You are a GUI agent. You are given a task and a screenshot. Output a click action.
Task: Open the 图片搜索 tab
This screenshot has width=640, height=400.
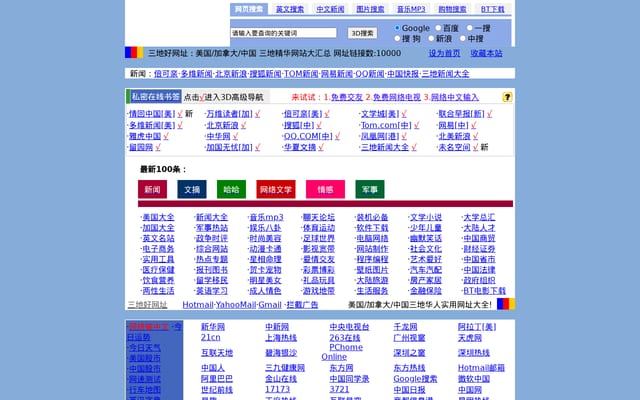[x=370, y=9]
